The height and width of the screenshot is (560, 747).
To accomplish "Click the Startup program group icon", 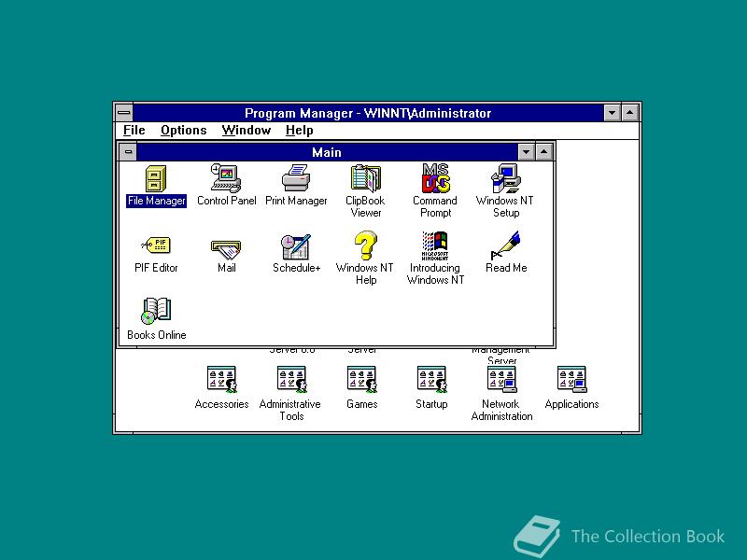I will point(431,379).
